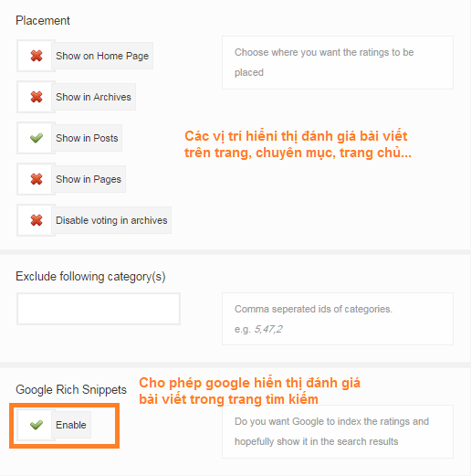Click the 'Comma seperated ids of categories' help box
The width and height of the screenshot is (471, 476).
point(338,319)
